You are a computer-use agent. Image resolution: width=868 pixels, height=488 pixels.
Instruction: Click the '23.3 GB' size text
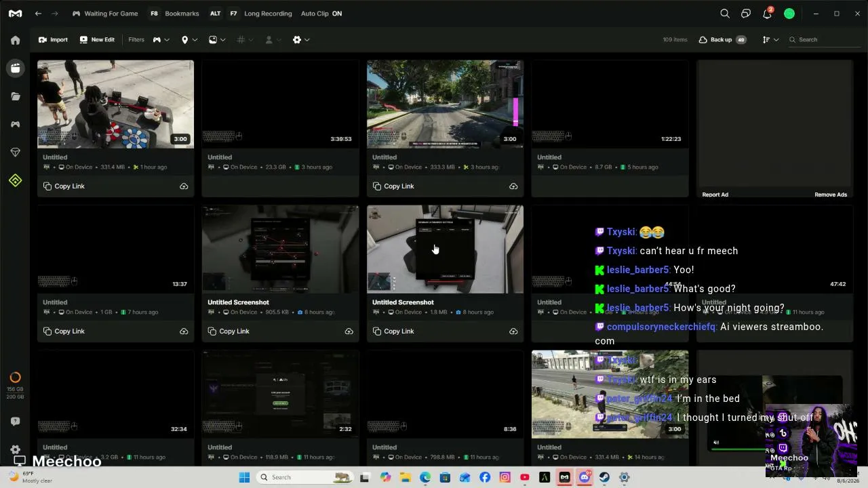pyautogui.click(x=275, y=167)
